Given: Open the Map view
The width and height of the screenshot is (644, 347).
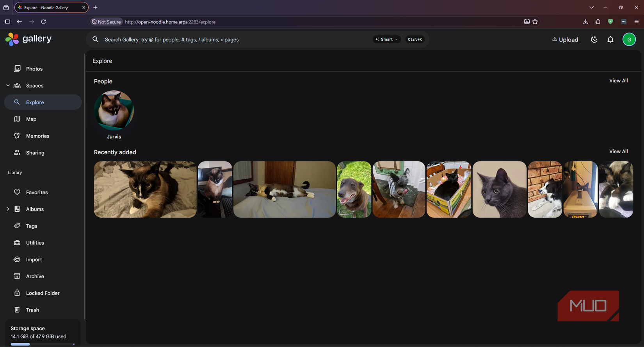Looking at the screenshot, I should 43,119.
